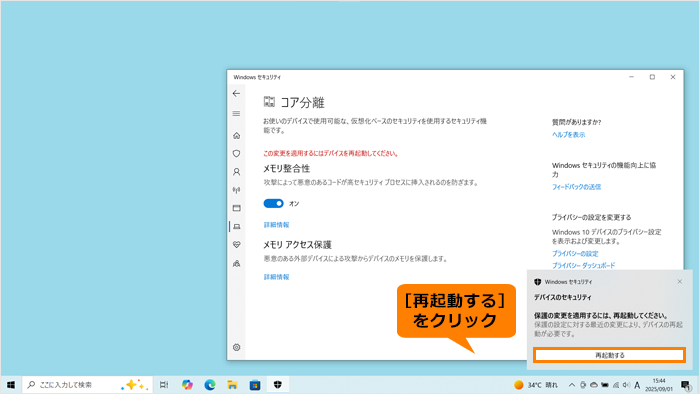Open File Explorer from the taskbar
The width and height of the screenshot is (700, 394).
click(x=232, y=385)
